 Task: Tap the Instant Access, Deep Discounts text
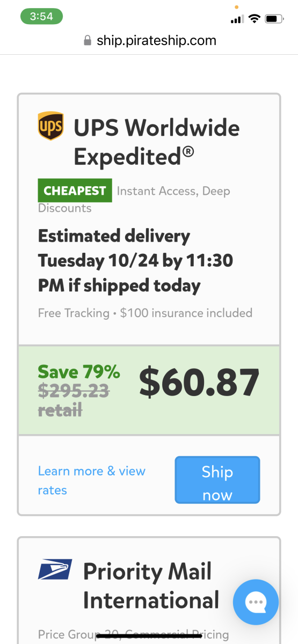point(134,199)
